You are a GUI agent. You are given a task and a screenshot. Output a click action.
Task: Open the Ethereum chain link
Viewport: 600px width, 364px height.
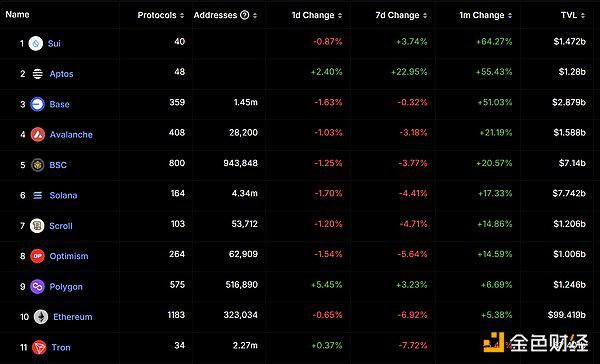coord(73,317)
